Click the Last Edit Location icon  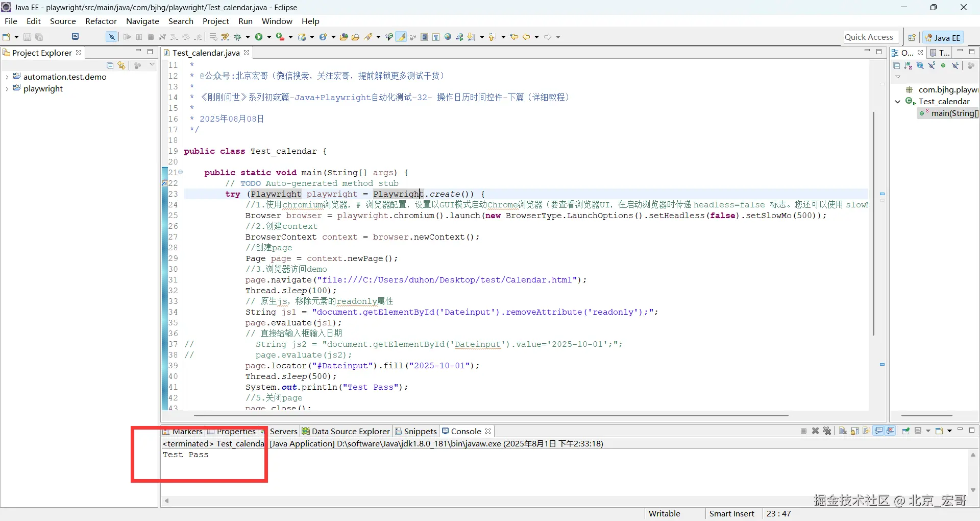(514, 37)
